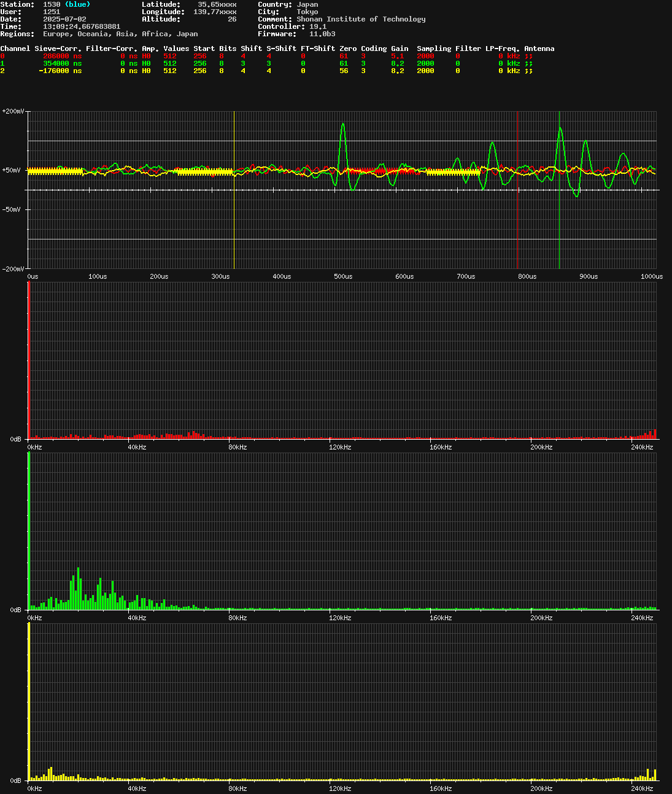Click the Sieve-Corr. column header
The width and height of the screenshot is (672, 794).
pos(58,49)
